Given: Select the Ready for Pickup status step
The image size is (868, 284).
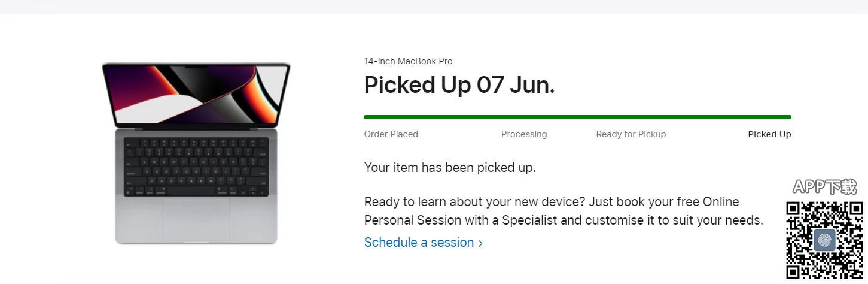Looking at the screenshot, I should click(631, 134).
